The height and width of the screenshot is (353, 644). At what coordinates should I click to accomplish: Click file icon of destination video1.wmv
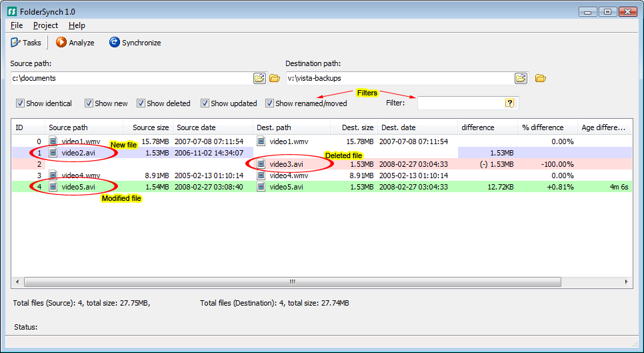coord(261,141)
